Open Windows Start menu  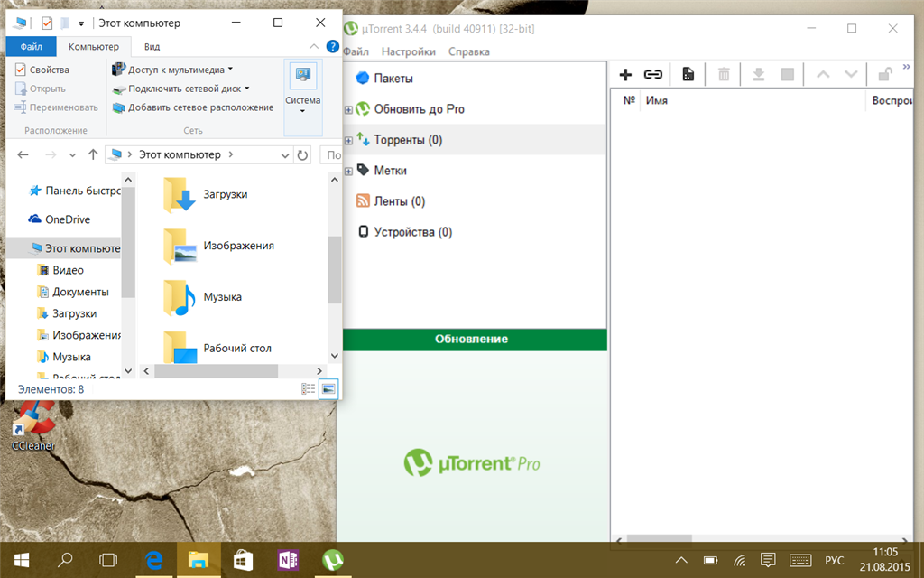(22, 560)
